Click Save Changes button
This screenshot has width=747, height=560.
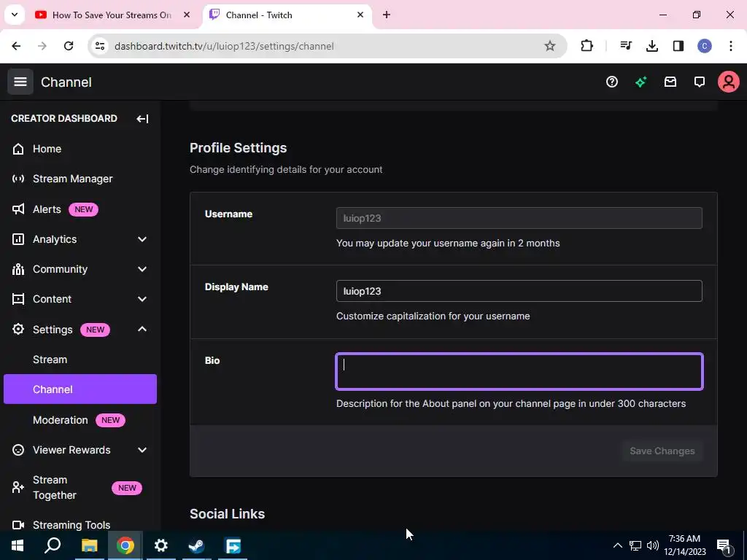point(662,451)
